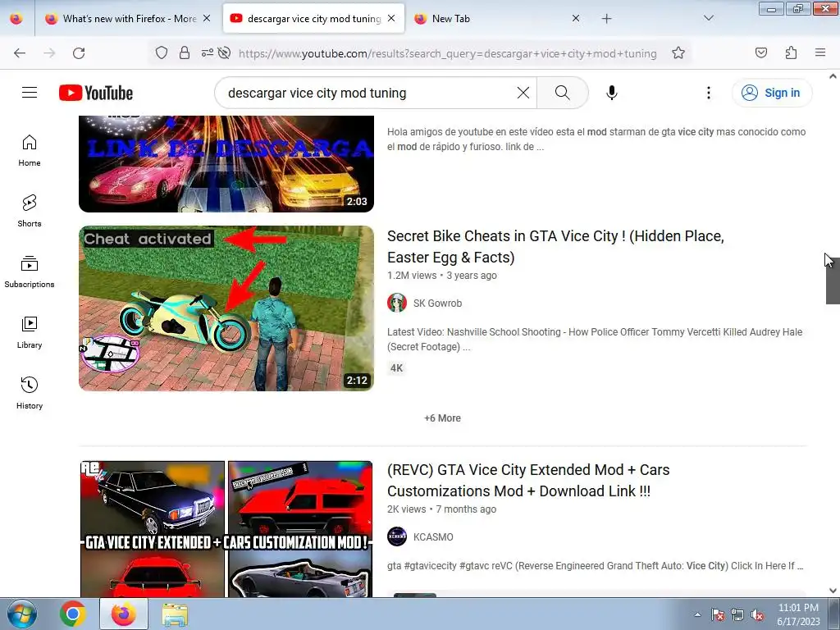Open the network tray icon
This screenshot has height=630, width=840.
point(737,614)
